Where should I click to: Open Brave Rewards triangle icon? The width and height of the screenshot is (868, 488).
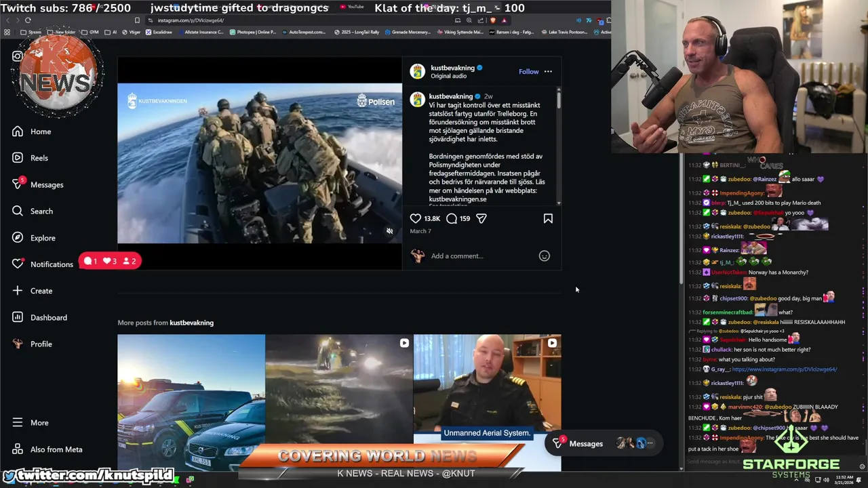tap(505, 20)
